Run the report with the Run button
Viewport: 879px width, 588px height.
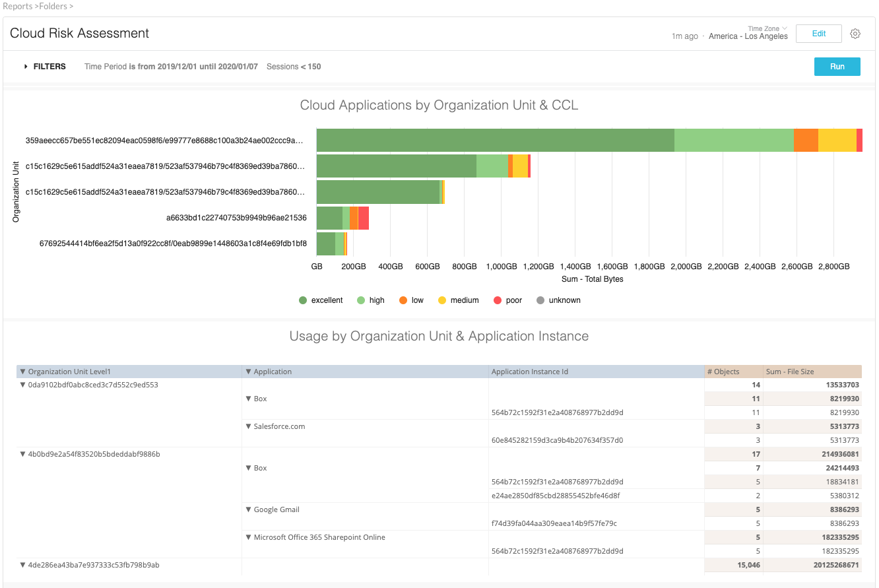point(837,67)
